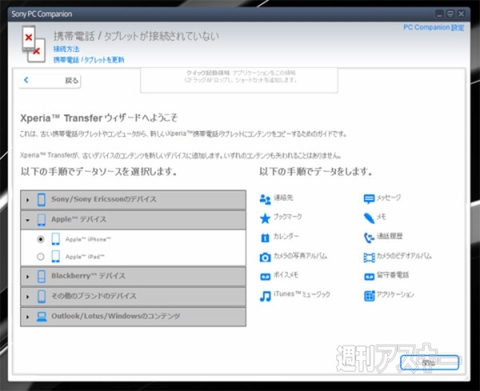Viewport: 480px width, 391px height.
Task: Click the voicemail (留守番電話) icon
Action: click(x=369, y=277)
